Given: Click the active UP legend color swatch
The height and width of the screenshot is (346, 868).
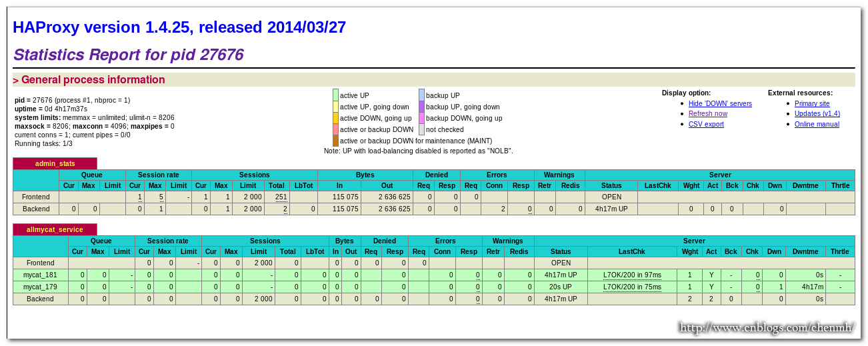Looking at the screenshot, I should click(x=335, y=95).
